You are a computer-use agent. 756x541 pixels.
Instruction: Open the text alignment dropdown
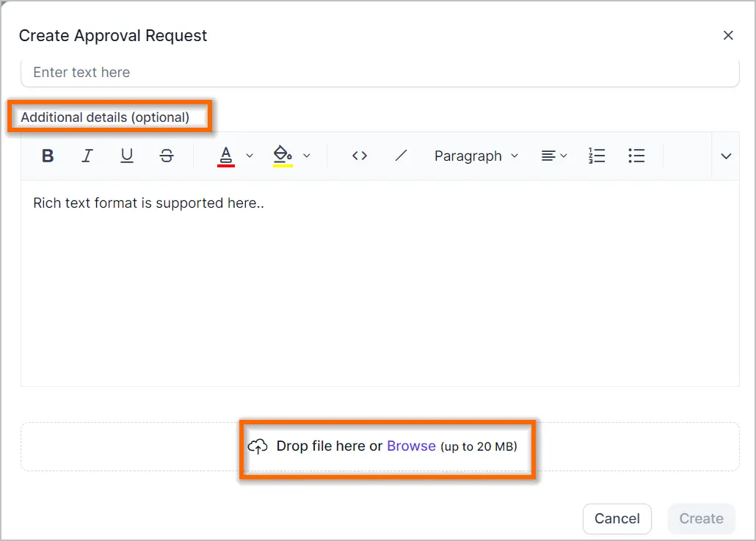[x=554, y=156]
